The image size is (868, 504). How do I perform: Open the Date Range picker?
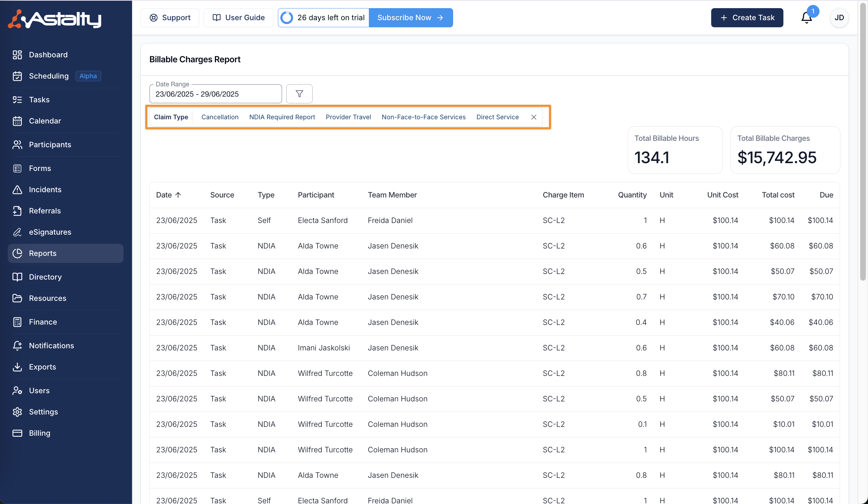215,94
